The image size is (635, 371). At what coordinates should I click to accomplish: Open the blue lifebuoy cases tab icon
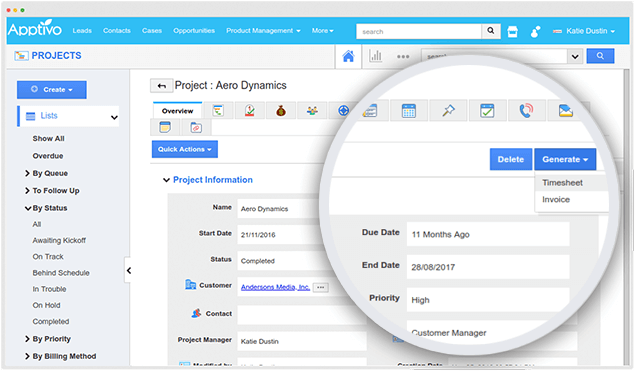[x=343, y=110]
